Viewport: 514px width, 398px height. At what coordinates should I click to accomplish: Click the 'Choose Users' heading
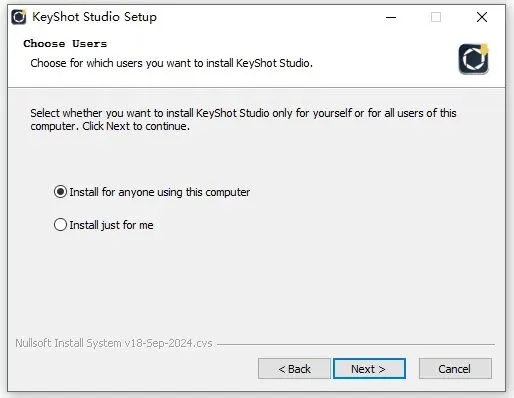pyautogui.click(x=65, y=44)
